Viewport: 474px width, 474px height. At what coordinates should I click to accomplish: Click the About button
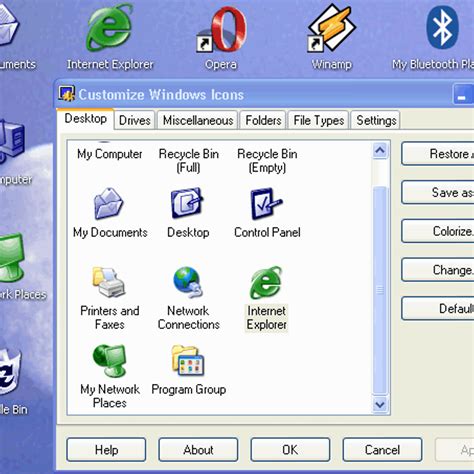(x=198, y=450)
